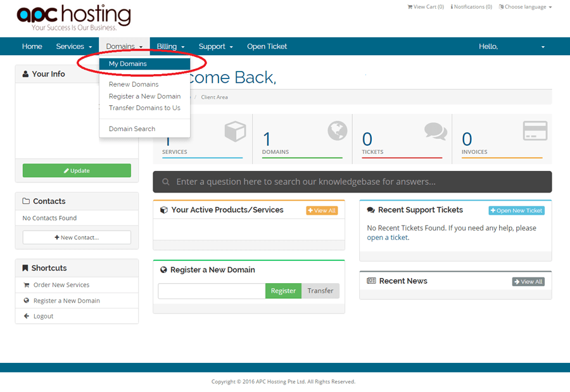Click Open New Ticket button
570x392 pixels.
click(517, 210)
